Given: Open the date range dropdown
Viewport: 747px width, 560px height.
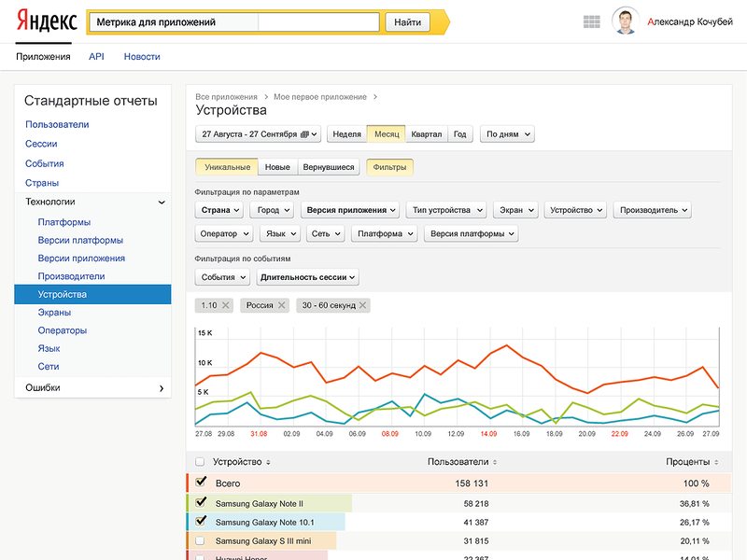Looking at the screenshot, I should pos(259,134).
